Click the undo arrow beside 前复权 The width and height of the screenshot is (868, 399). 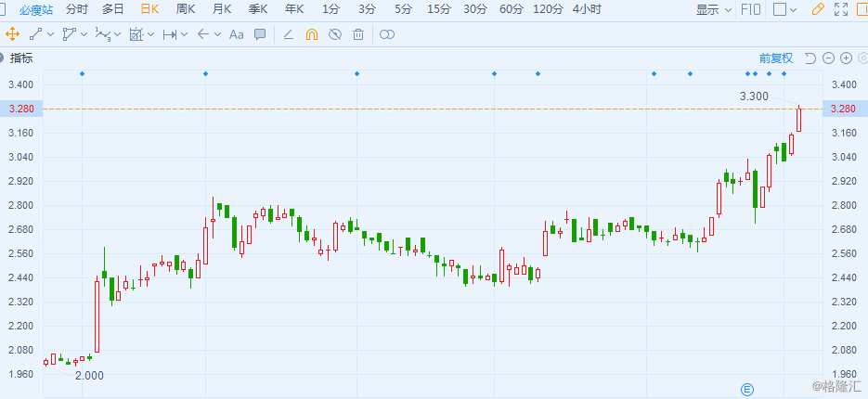(810, 58)
